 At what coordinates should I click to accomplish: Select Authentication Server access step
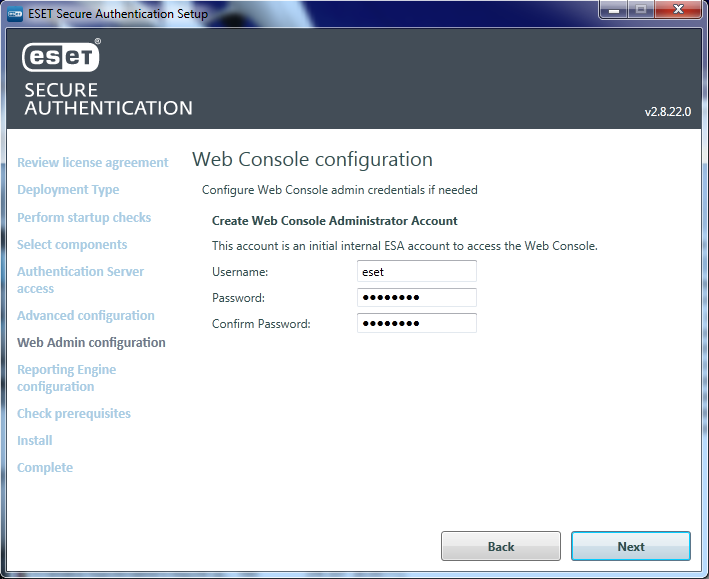80,280
